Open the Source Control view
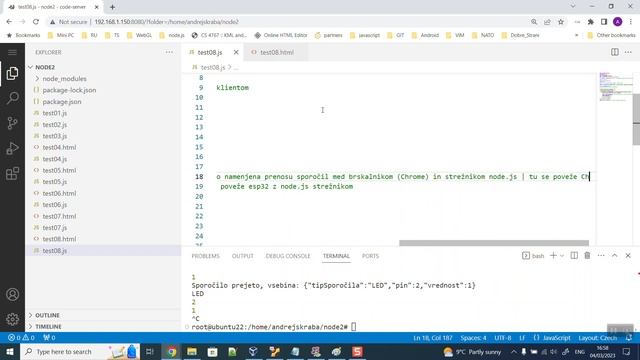This screenshot has height=360, width=640. [x=12, y=123]
